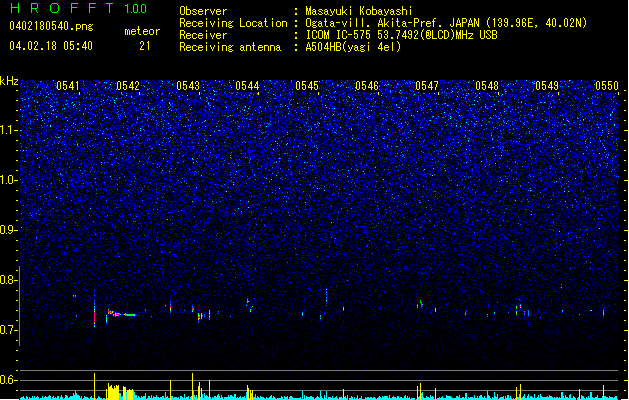The image size is (629, 400).
Task: Click the Observer field label
Action: (x=203, y=11)
